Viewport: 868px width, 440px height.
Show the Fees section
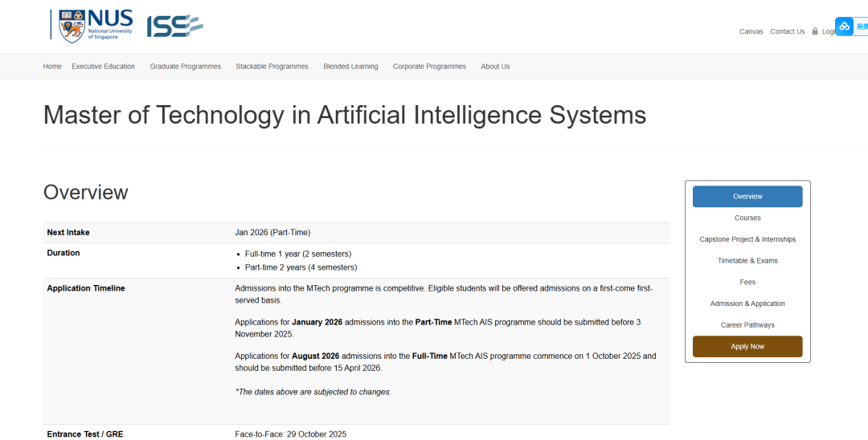747,283
